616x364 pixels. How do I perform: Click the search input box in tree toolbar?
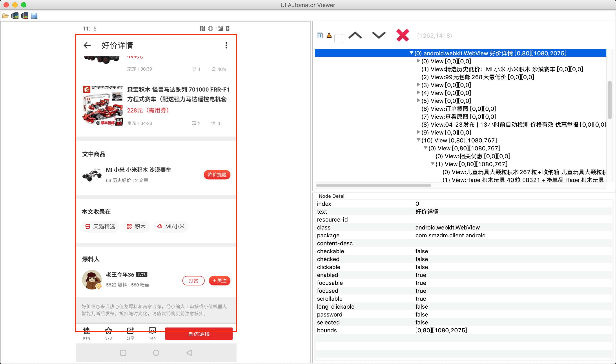pyautogui.click(x=339, y=38)
